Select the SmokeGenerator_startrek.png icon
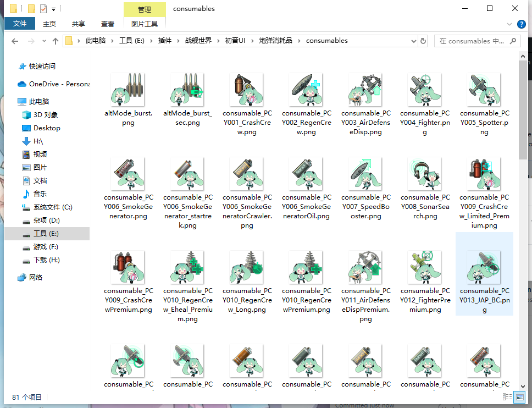 coord(187,174)
